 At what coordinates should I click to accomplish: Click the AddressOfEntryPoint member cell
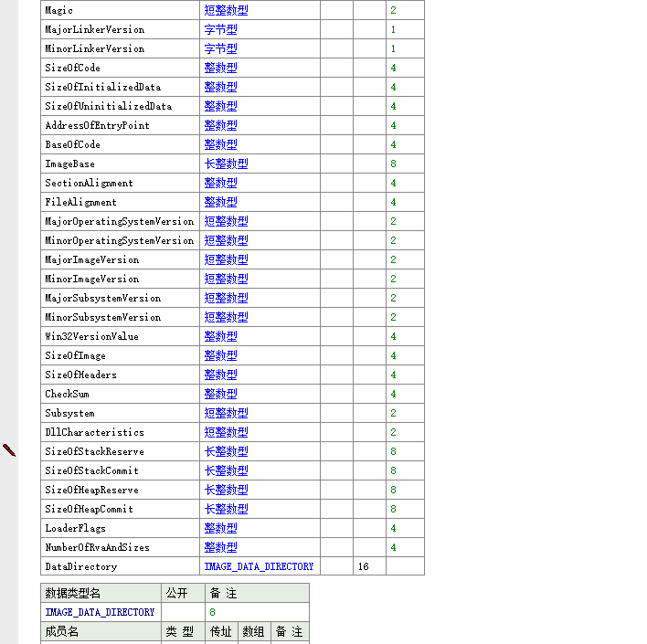pos(120,125)
